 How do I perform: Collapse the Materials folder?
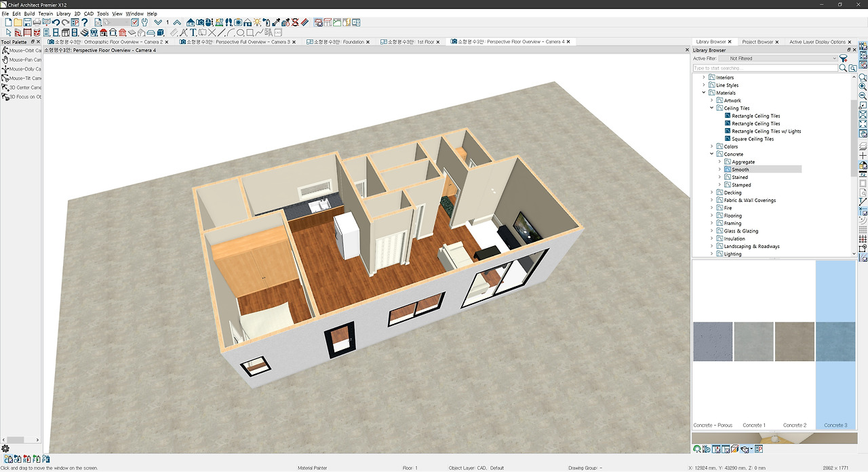click(704, 93)
